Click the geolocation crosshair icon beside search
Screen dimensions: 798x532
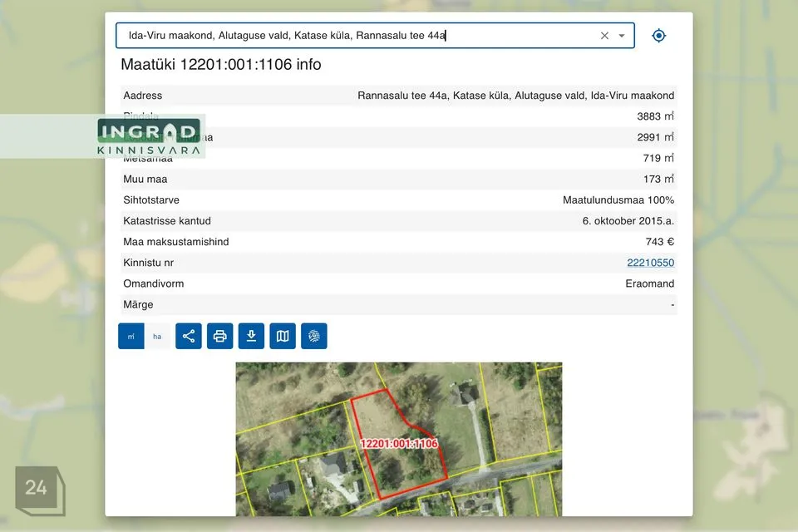click(x=658, y=35)
